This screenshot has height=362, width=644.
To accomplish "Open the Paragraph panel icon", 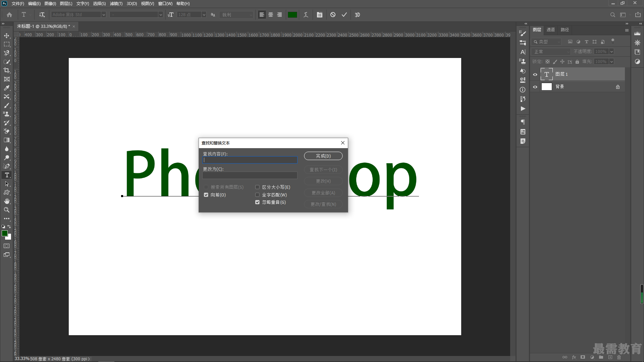I will click(523, 122).
